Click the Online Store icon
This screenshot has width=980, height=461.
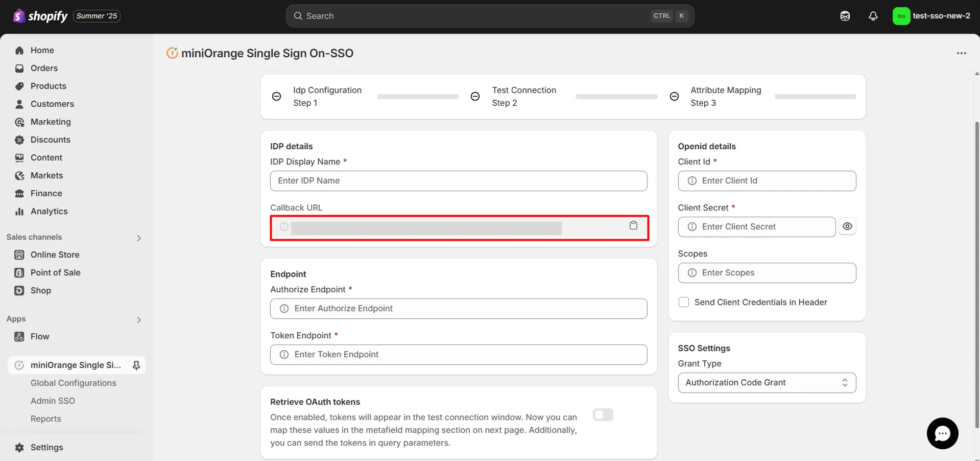(x=19, y=255)
